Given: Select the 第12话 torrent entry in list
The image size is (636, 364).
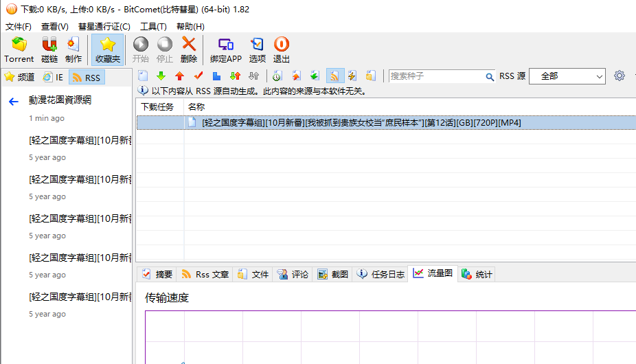Looking at the screenshot, I should click(x=361, y=123).
